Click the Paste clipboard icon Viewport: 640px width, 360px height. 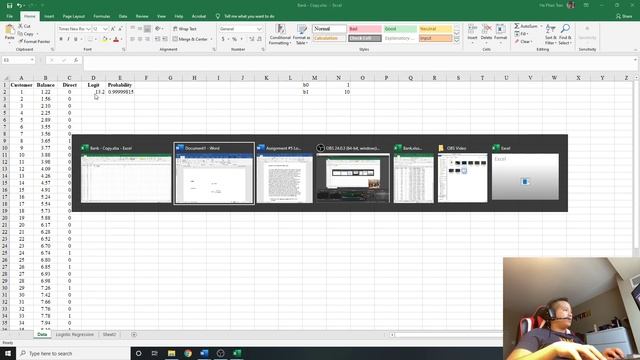[x=9, y=30]
